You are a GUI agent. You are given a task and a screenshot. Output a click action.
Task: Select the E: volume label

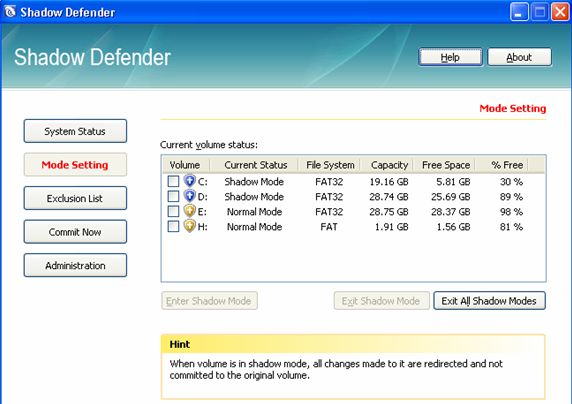point(202,212)
